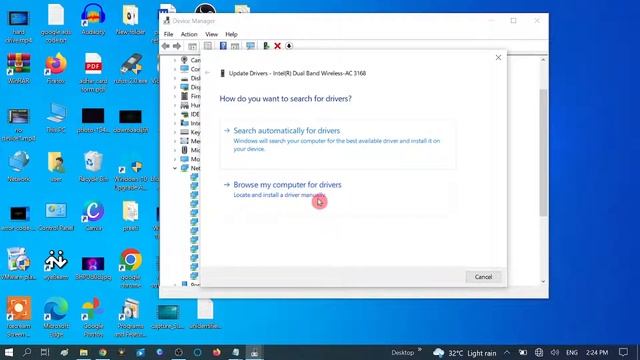Click Device Manager scrollbar up arrow
640x360 pixels.
543,60
